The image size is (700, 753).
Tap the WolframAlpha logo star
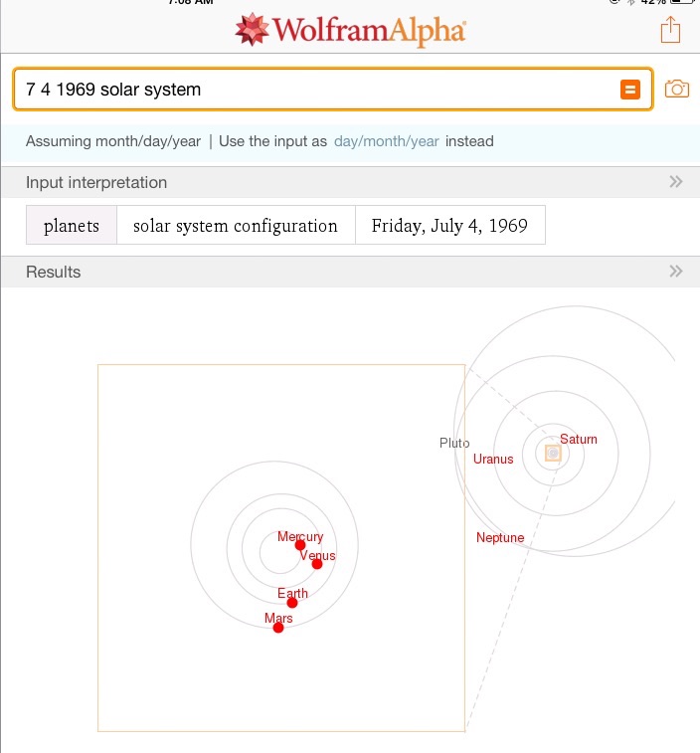252,30
